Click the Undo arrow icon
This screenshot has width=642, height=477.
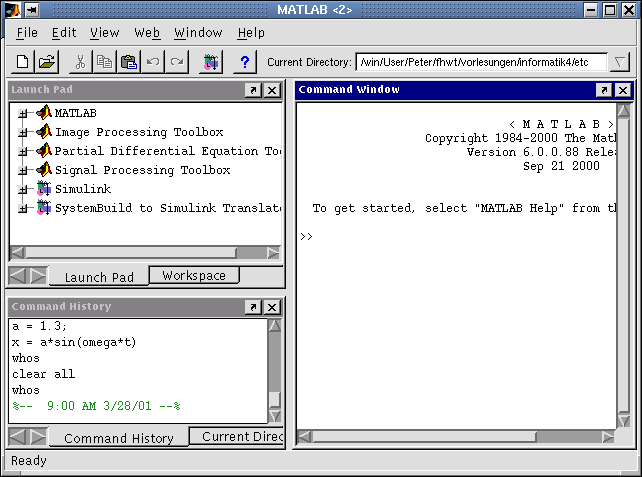(152, 62)
